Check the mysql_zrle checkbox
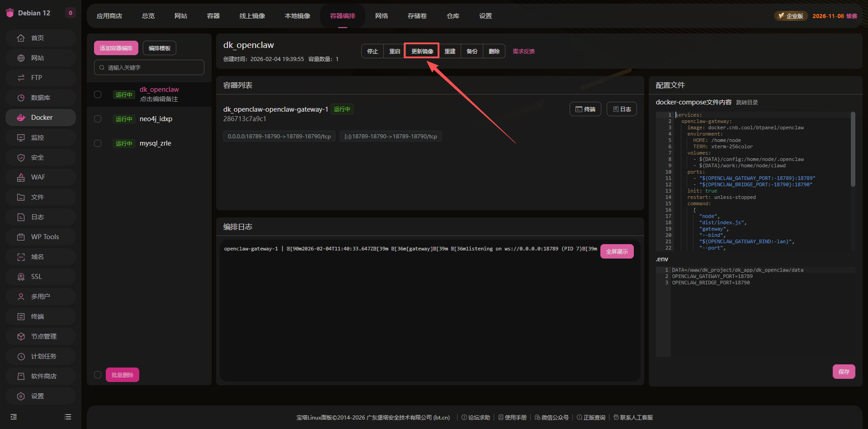 pyautogui.click(x=98, y=143)
